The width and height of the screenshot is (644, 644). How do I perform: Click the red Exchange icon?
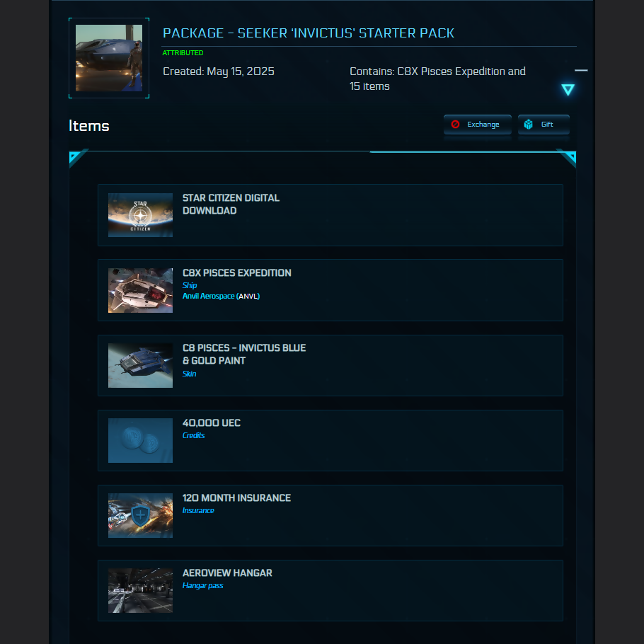(455, 125)
